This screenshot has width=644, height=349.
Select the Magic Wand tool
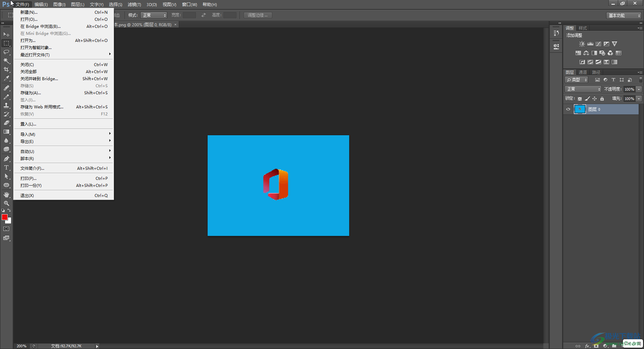(x=6, y=61)
